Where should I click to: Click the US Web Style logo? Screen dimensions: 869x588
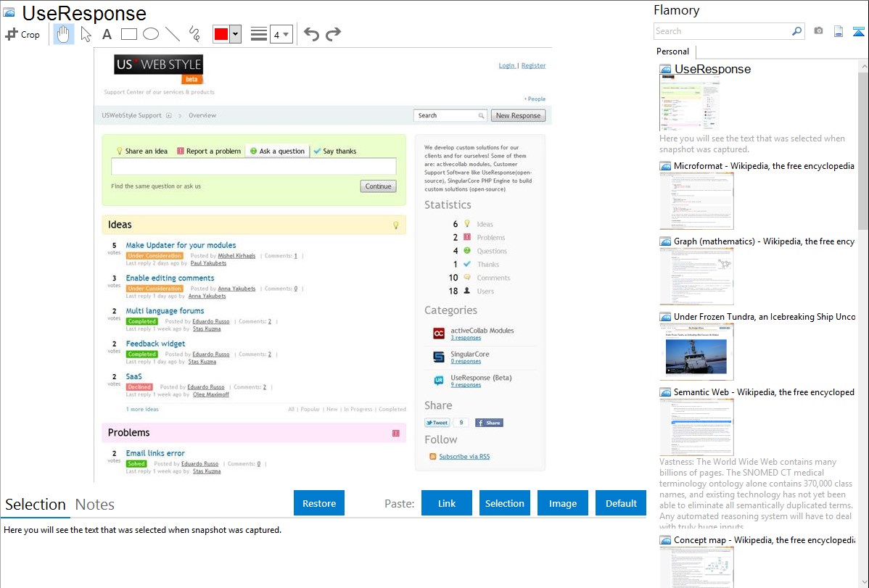tap(159, 69)
